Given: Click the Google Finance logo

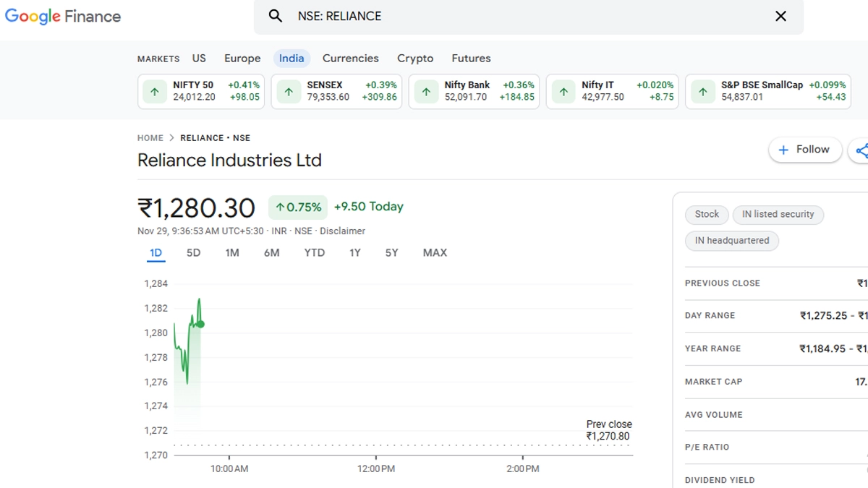Looking at the screenshot, I should tap(63, 16).
